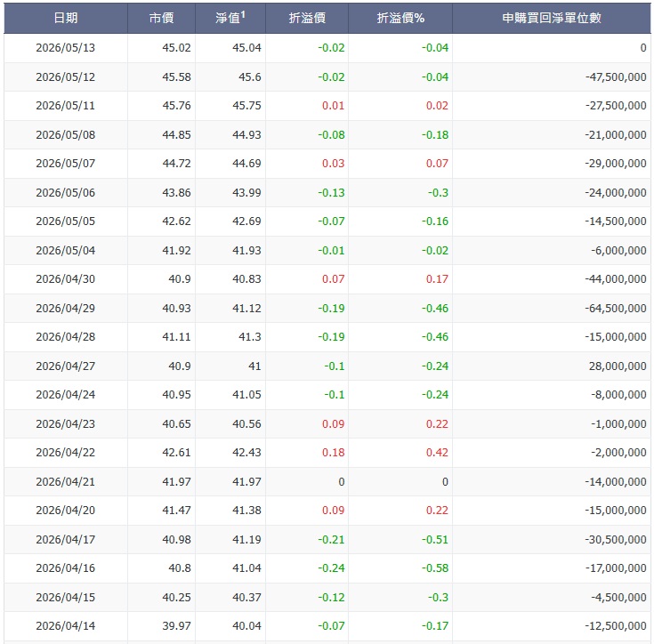This screenshot has height=644, width=654.
Task: Click net units -12,500,000
Action: 616,625
